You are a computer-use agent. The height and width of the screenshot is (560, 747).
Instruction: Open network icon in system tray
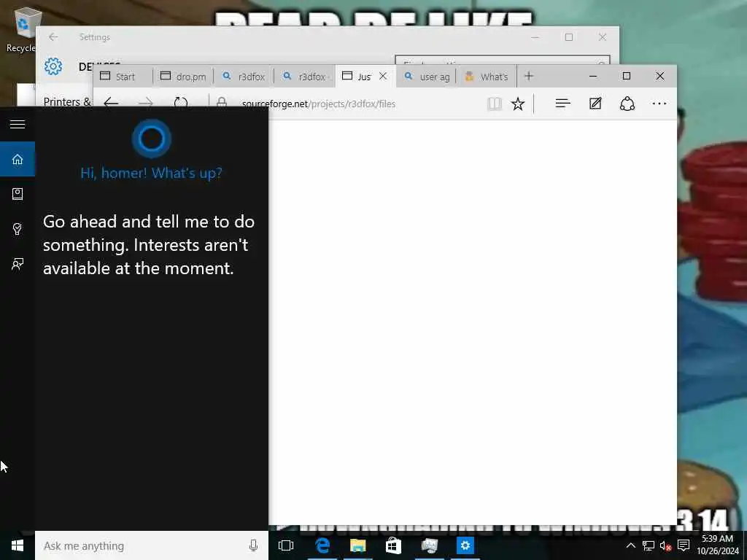648,545
